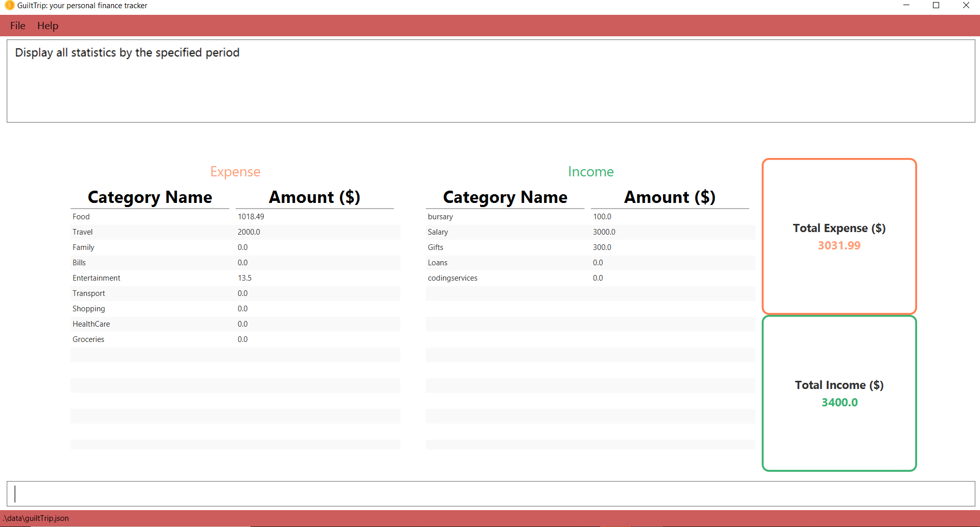This screenshot has height=527, width=980.
Task: Select the Travel expense row
Action: click(x=235, y=232)
